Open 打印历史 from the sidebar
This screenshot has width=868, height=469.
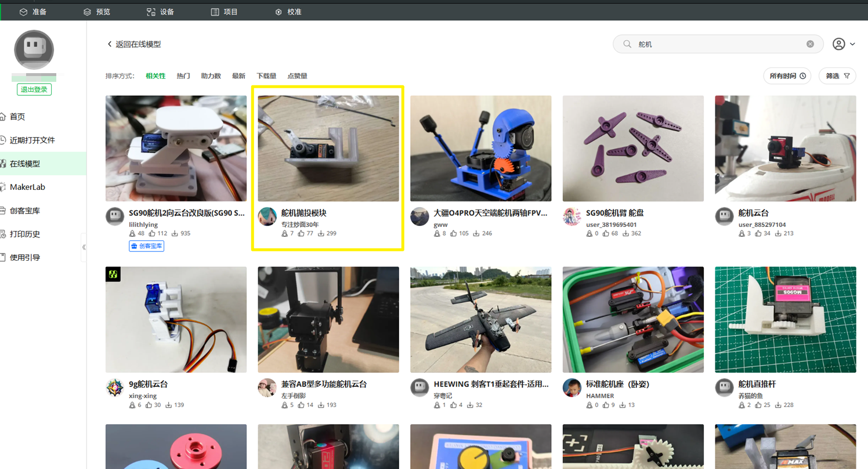pos(25,234)
